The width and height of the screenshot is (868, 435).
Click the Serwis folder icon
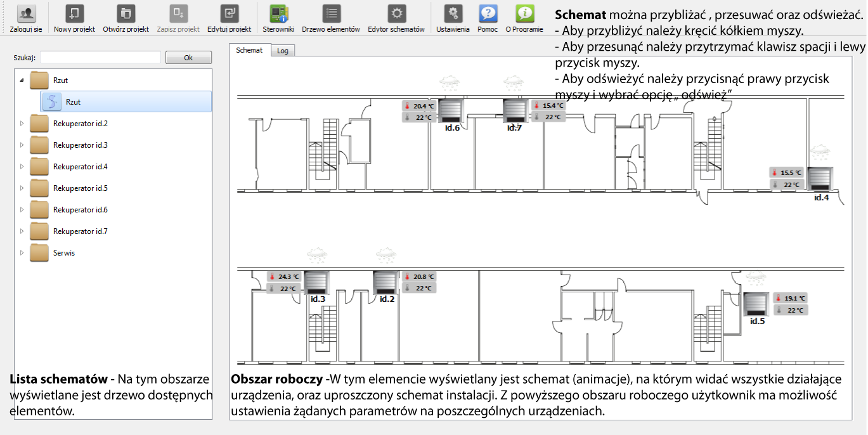39,253
